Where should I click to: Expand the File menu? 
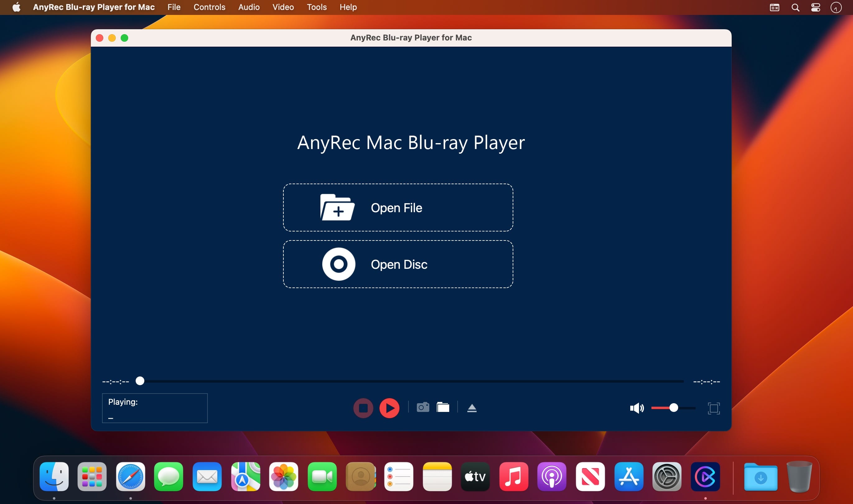coord(174,7)
